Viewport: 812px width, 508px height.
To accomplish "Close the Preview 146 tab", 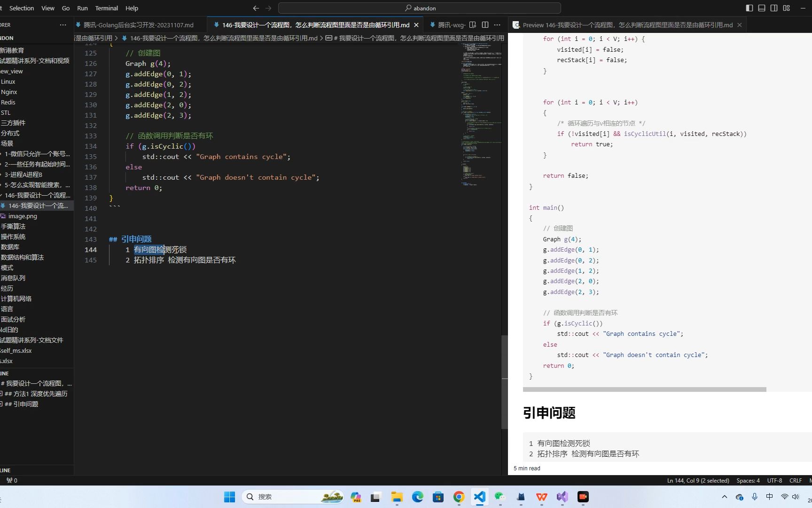I will tap(740, 25).
